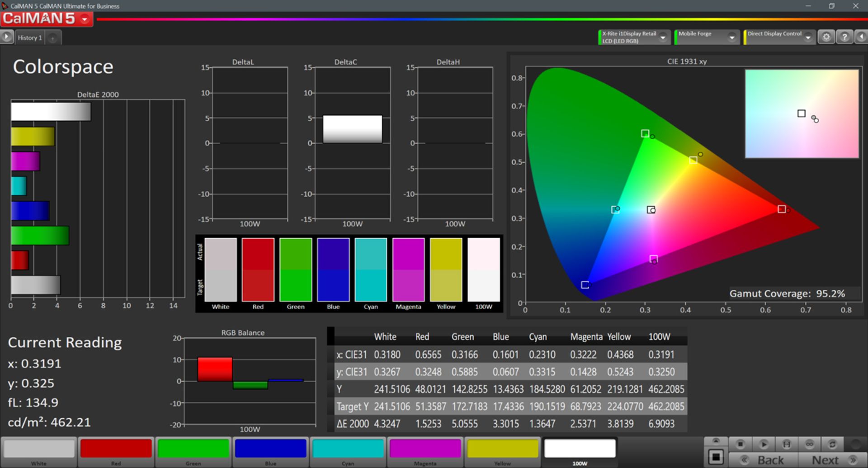Click the cd/m²: 462.21 reading
The width and height of the screenshot is (868, 468).
49,422
